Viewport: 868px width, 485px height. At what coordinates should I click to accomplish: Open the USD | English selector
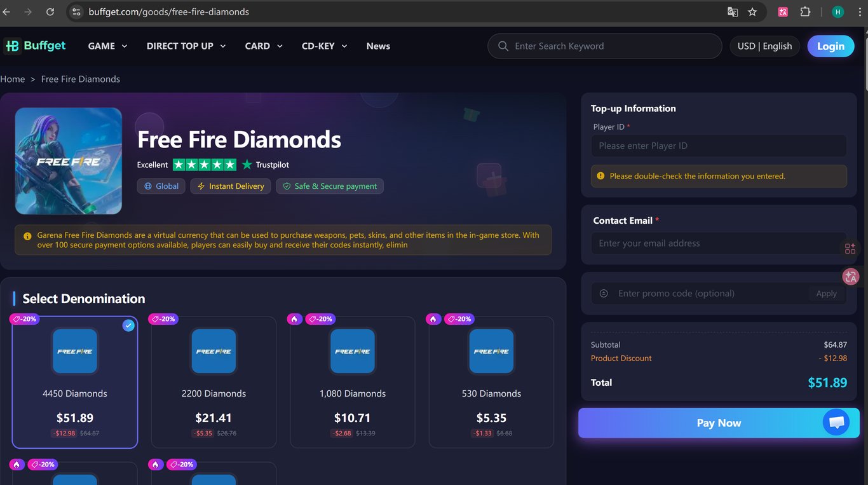pyautogui.click(x=764, y=46)
